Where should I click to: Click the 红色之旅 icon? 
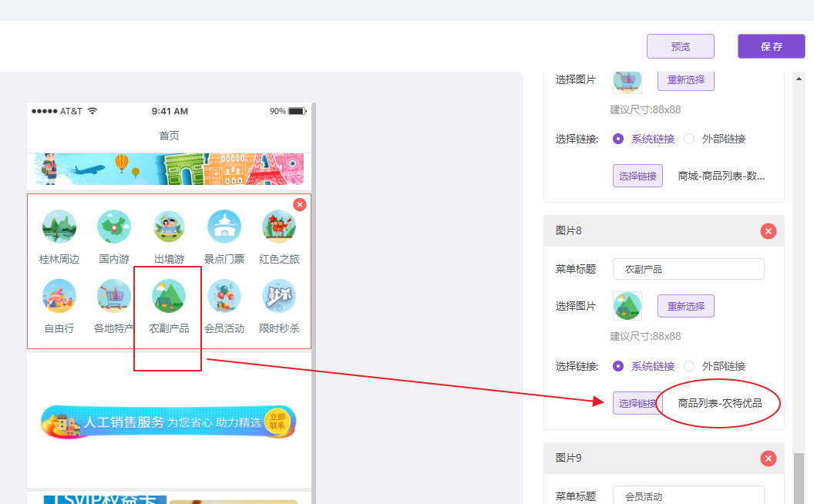click(279, 227)
